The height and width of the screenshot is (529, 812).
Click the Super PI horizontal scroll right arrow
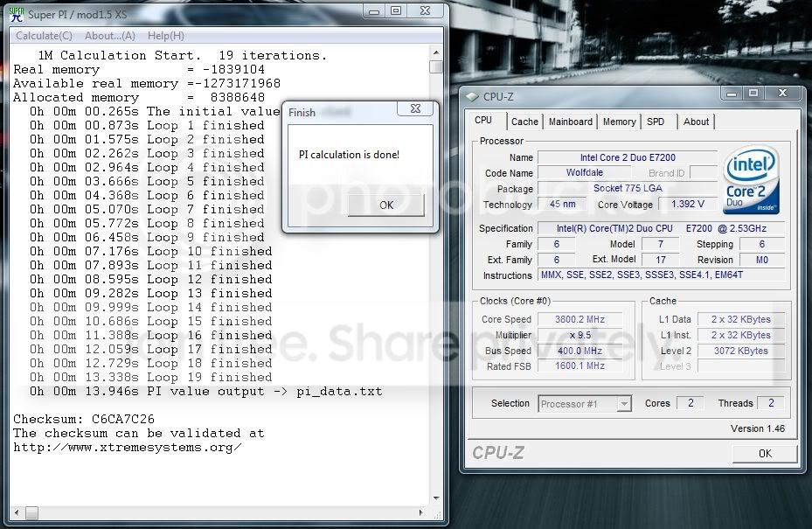click(x=421, y=513)
